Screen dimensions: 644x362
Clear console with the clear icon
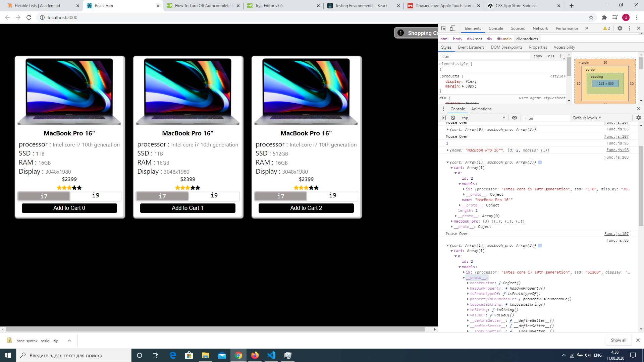[x=453, y=118]
